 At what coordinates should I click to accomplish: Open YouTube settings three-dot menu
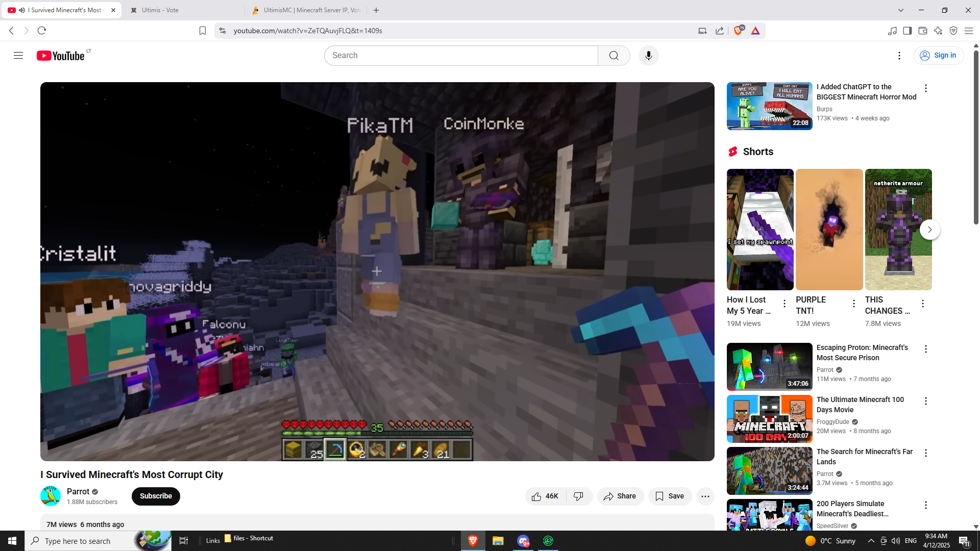899,56
